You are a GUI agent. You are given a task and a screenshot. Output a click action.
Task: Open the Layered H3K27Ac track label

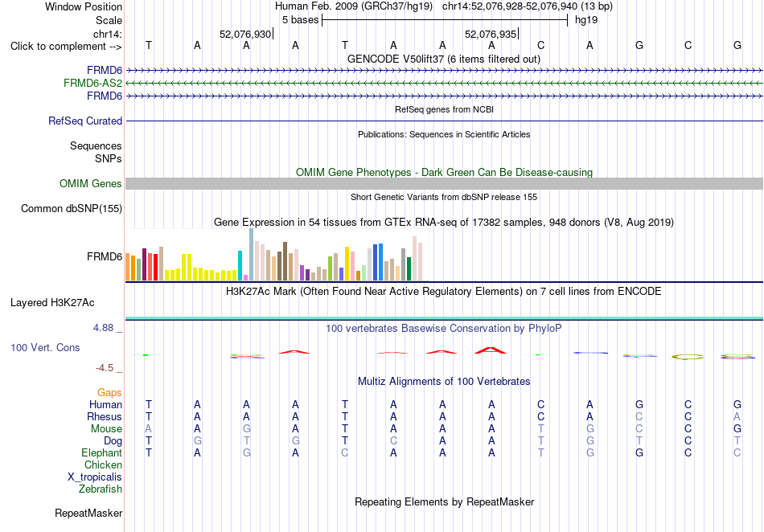pos(52,303)
